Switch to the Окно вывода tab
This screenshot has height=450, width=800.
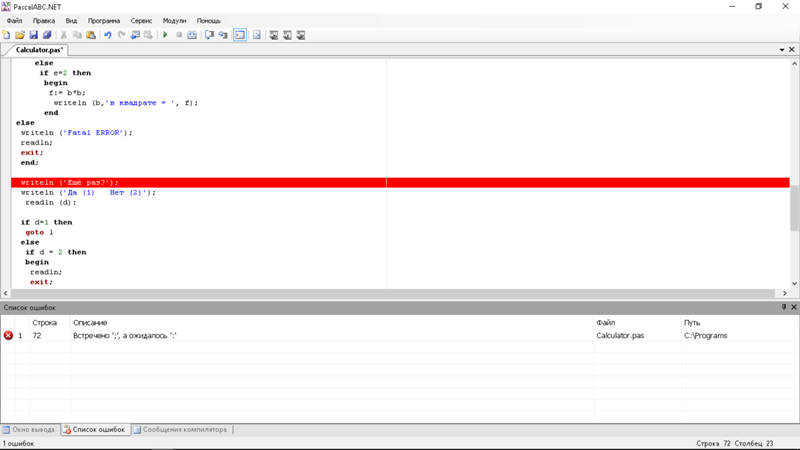(x=29, y=430)
